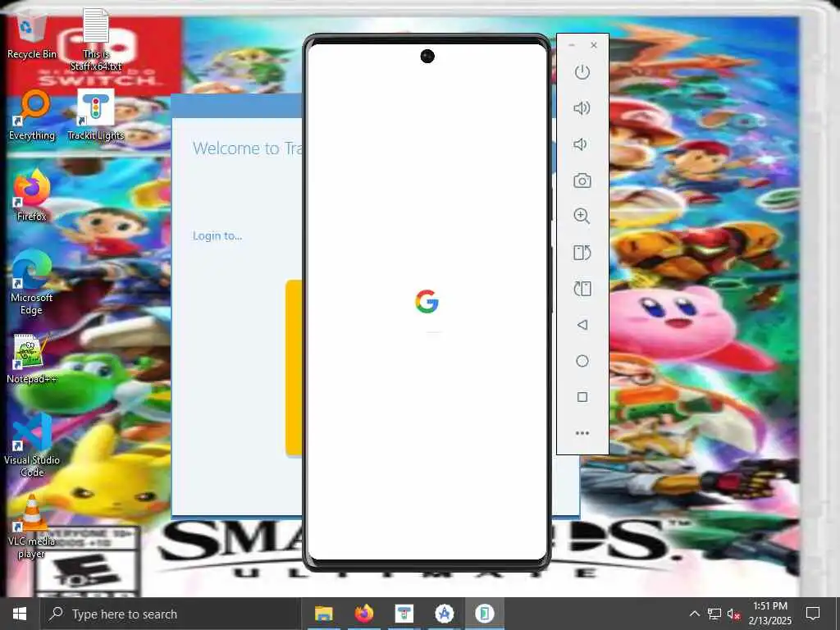Select the Notepad++ desktop shortcut
The width and height of the screenshot is (840, 630).
pyautogui.click(x=32, y=359)
